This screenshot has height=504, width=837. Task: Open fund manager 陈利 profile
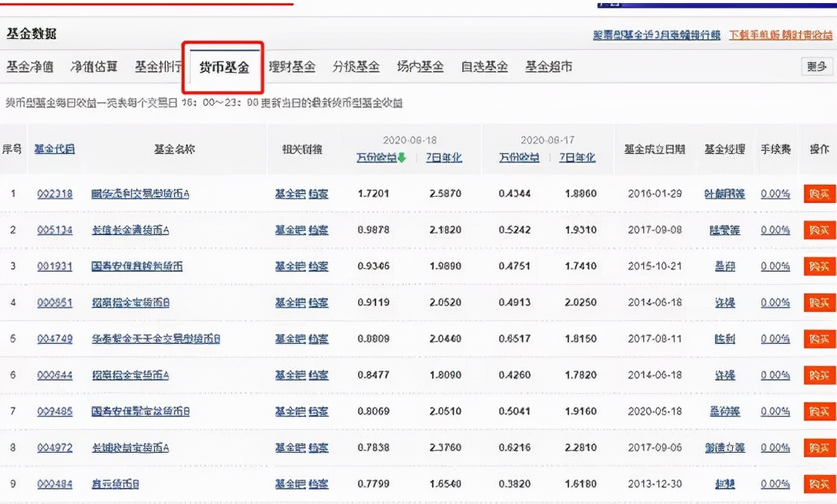(x=724, y=339)
